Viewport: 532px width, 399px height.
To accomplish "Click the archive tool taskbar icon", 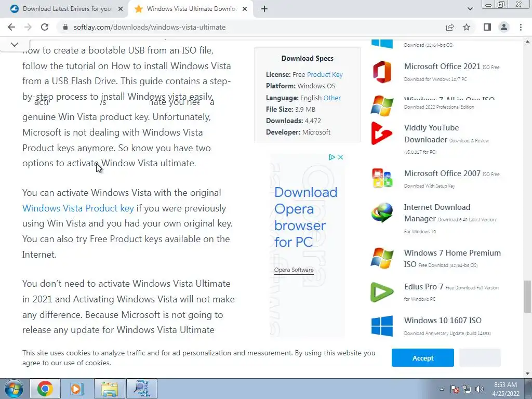I will tap(142, 389).
